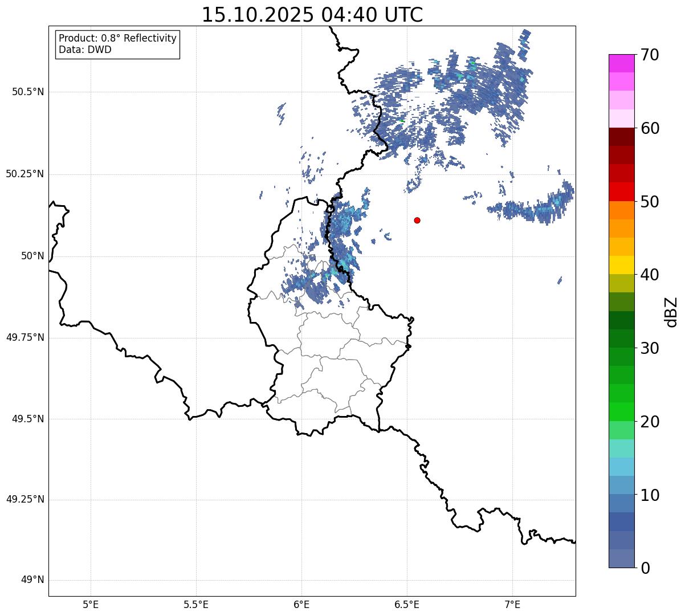Click the colorbar tick label '50'
Viewport: 685px width, 616px height.
point(650,202)
